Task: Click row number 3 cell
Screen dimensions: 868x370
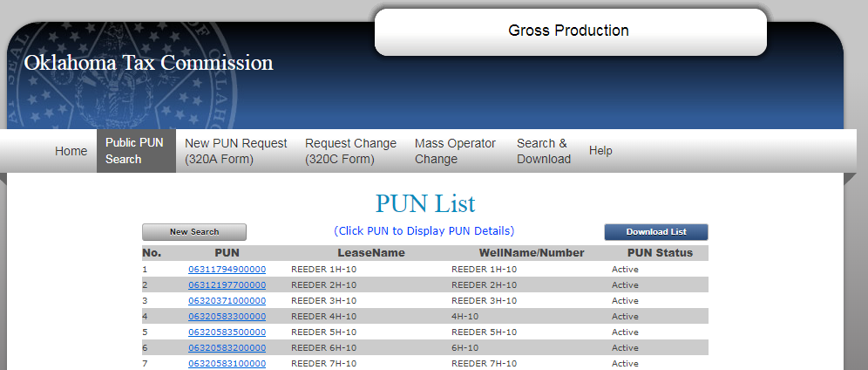Action: tap(145, 301)
